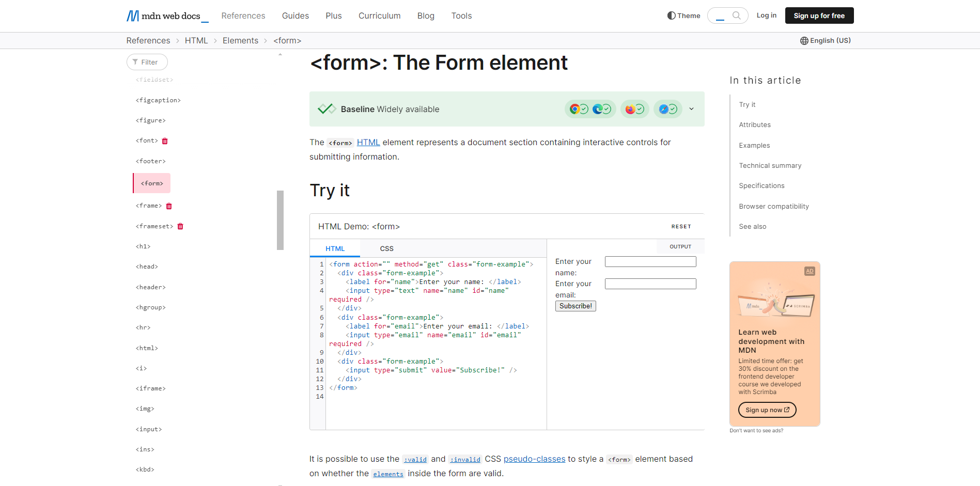Reset the HTML demo
980x486 pixels.
(x=681, y=227)
